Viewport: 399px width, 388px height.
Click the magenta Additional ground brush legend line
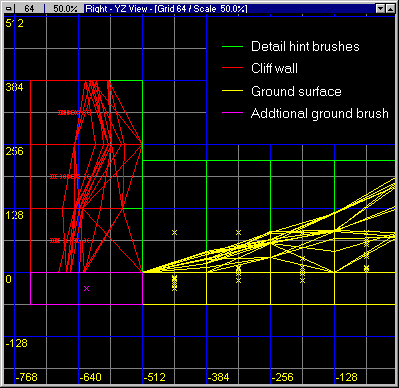pos(232,113)
